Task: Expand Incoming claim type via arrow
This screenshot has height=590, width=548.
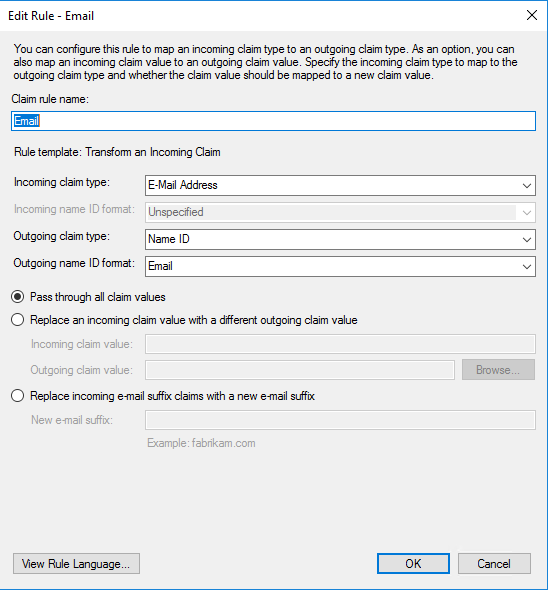Action: pos(527,186)
